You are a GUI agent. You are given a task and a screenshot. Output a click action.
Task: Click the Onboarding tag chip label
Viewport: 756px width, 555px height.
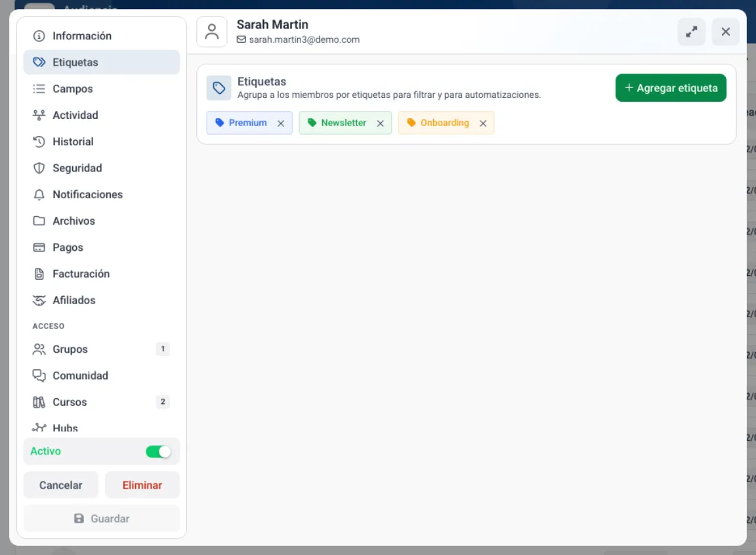tap(444, 123)
